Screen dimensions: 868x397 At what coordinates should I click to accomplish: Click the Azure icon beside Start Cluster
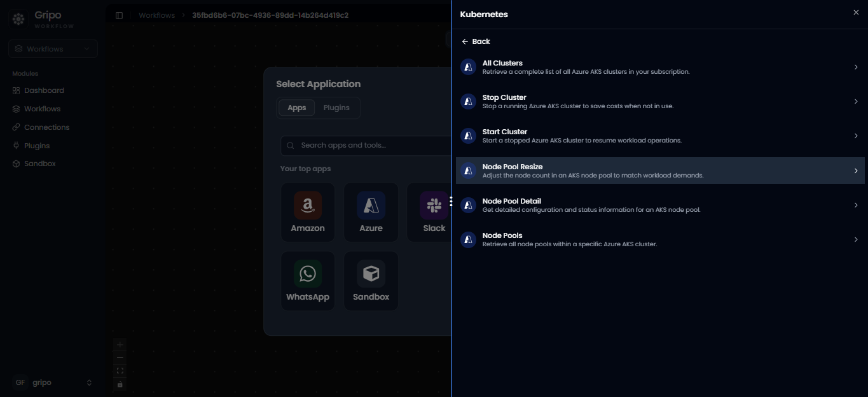point(469,136)
